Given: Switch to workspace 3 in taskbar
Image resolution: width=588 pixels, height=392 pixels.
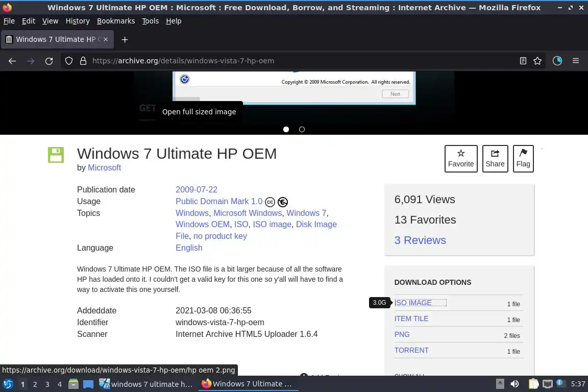Looking at the screenshot, I should (47, 384).
